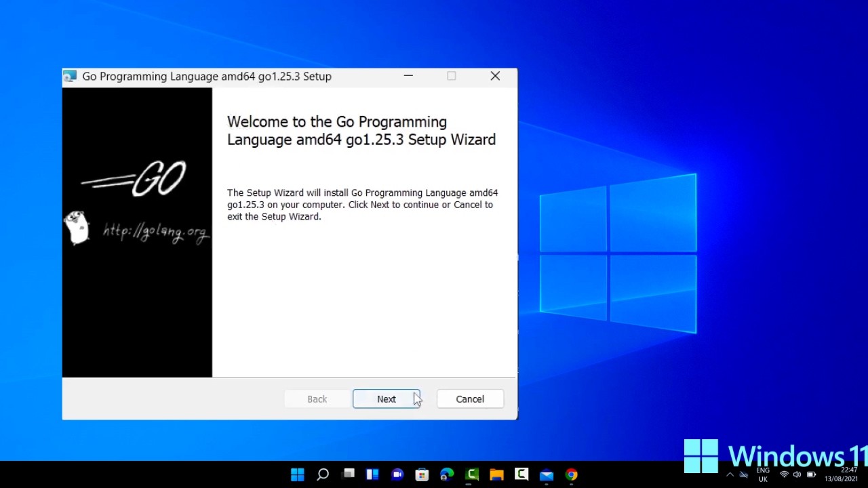This screenshot has width=868, height=488.
Task: Open the Wi-Fi network tray icon
Action: point(784,474)
